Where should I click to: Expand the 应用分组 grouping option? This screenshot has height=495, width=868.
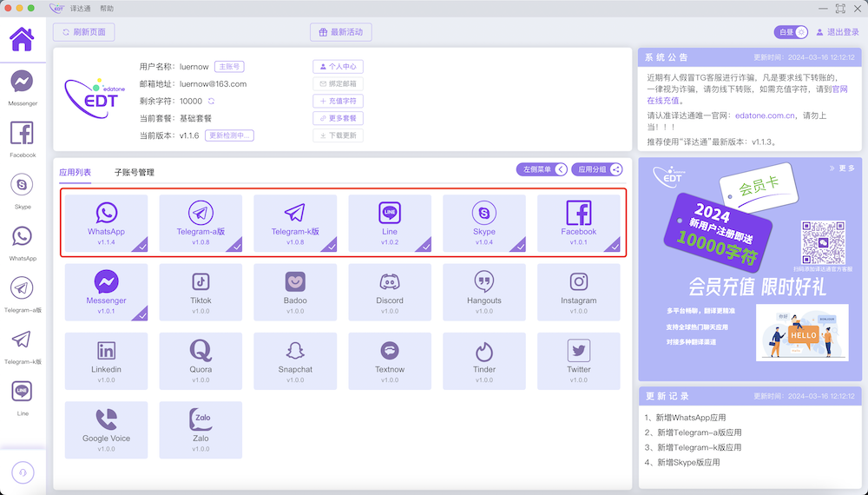pos(597,170)
